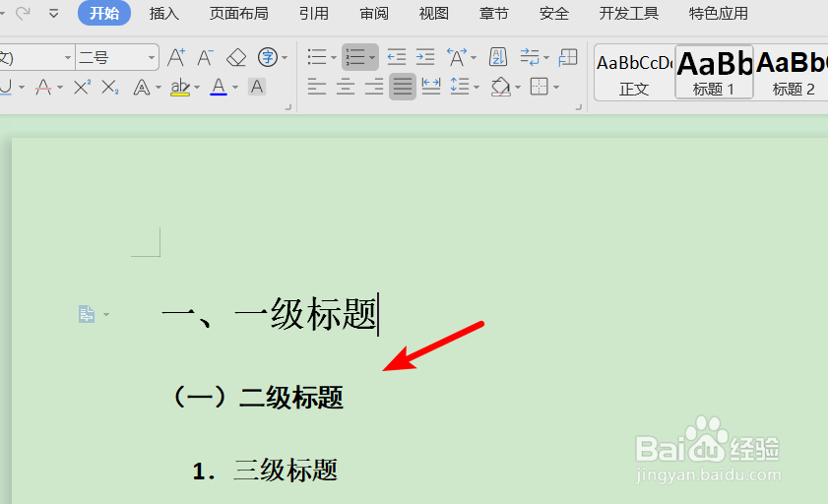Click the text effects A icon
The width and height of the screenshot is (828, 504).
(x=142, y=87)
